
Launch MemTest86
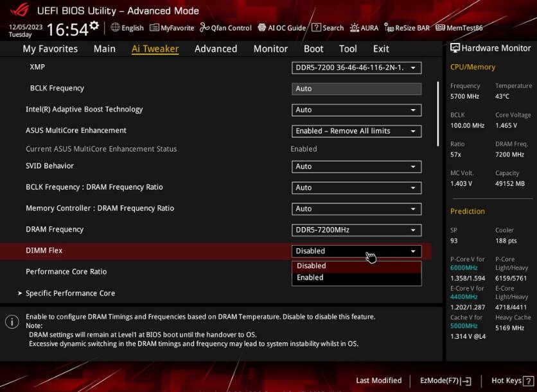(x=459, y=28)
